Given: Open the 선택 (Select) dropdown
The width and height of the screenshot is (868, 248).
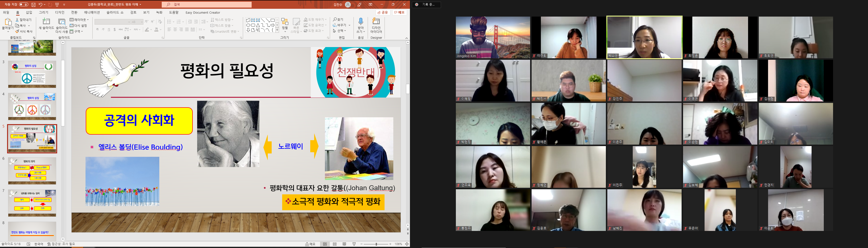Looking at the screenshot, I should (340, 31).
